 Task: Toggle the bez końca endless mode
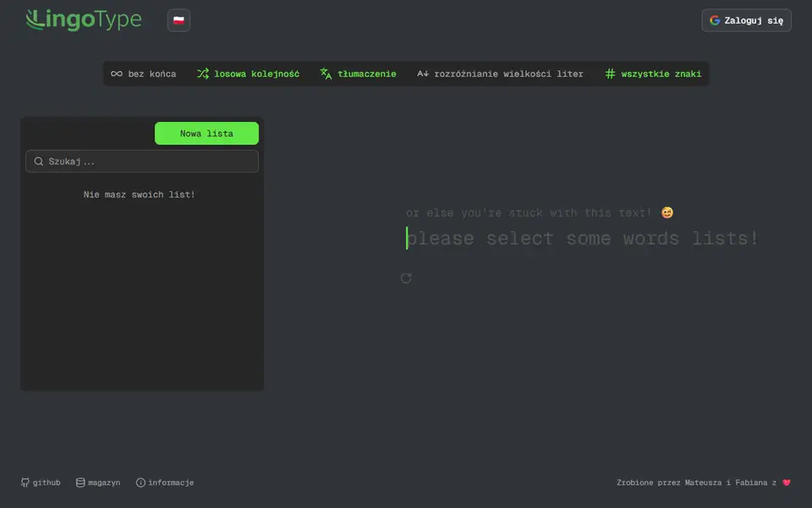tap(144, 74)
